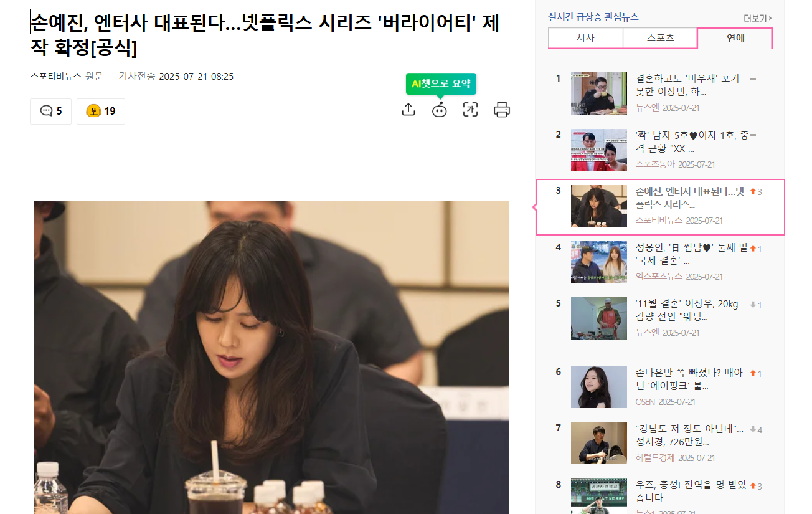Click the print article icon
Image resolution: width=812 pixels, height=514 pixels.
pos(502,110)
